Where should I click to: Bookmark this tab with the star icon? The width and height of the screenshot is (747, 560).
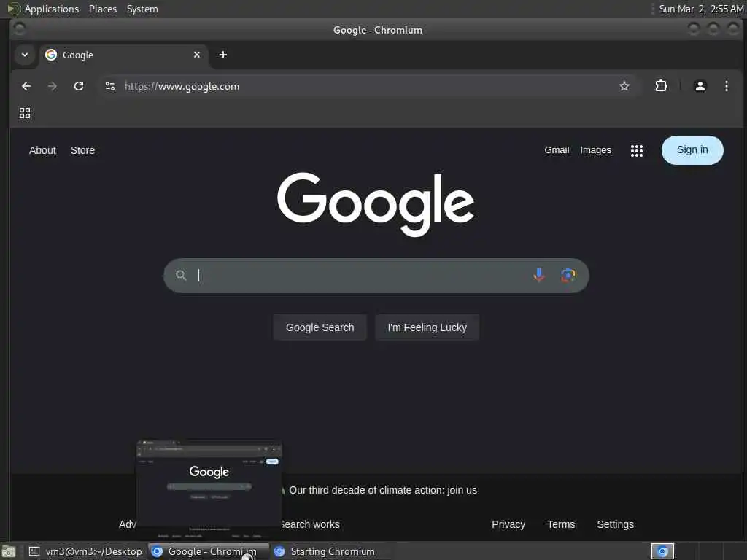(x=624, y=86)
